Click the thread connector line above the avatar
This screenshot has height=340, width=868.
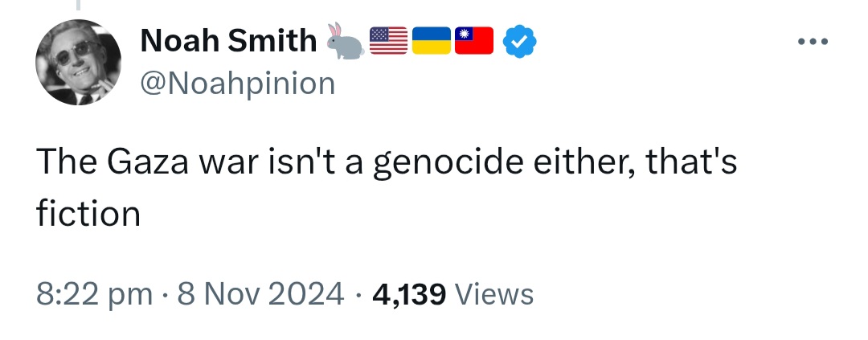[x=79, y=5]
